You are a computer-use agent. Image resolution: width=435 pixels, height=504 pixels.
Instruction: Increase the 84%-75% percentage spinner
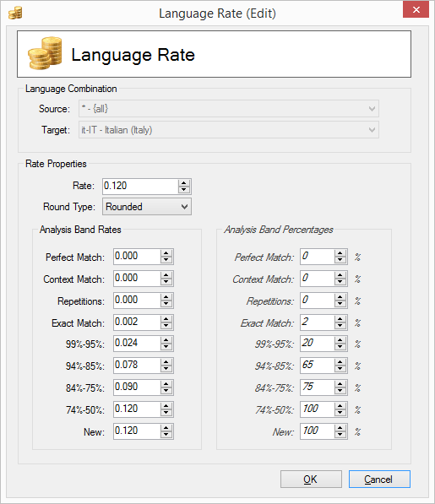(x=340, y=384)
